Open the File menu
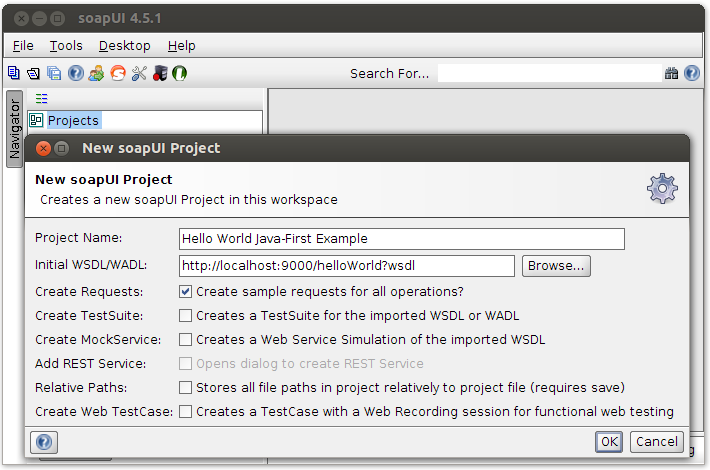 23,46
